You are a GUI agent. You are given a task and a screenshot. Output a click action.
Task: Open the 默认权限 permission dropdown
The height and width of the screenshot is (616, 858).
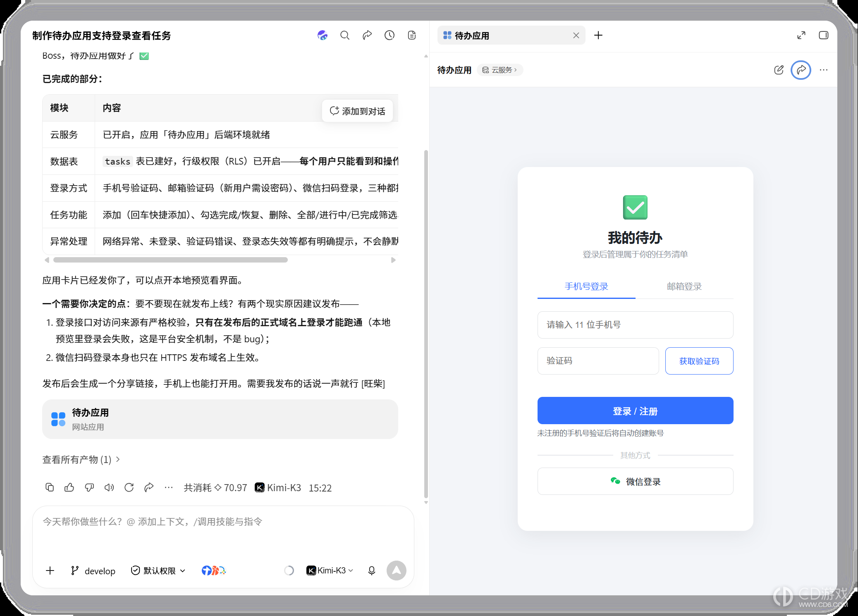(x=158, y=571)
